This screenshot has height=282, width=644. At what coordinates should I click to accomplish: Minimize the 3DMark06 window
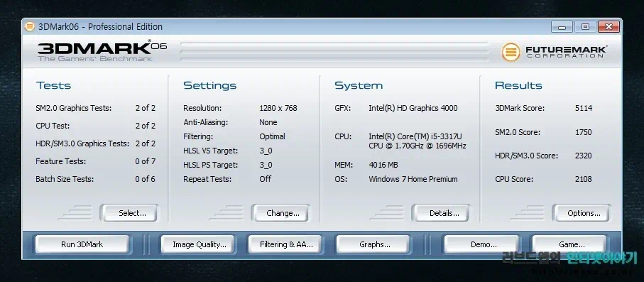click(562, 27)
